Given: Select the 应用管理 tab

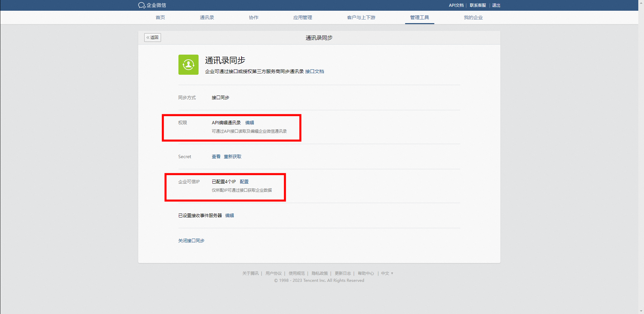Looking at the screenshot, I should pos(303,17).
